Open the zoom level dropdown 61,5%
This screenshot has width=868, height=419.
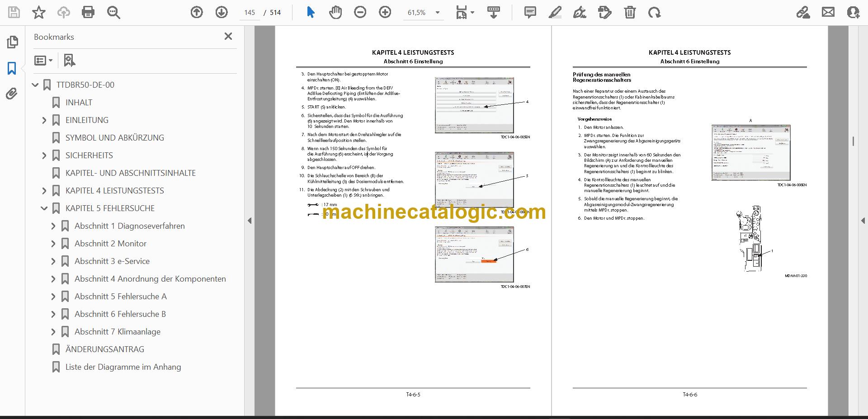424,13
